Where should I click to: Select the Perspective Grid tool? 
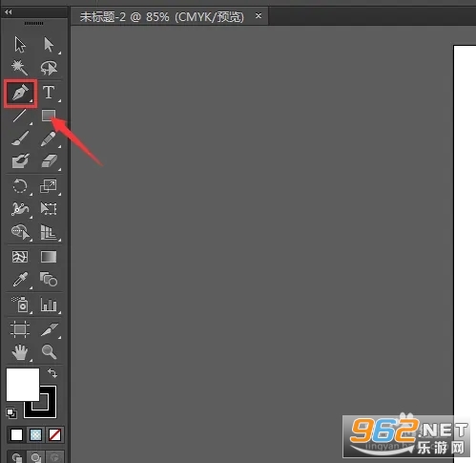[x=49, y=232]
